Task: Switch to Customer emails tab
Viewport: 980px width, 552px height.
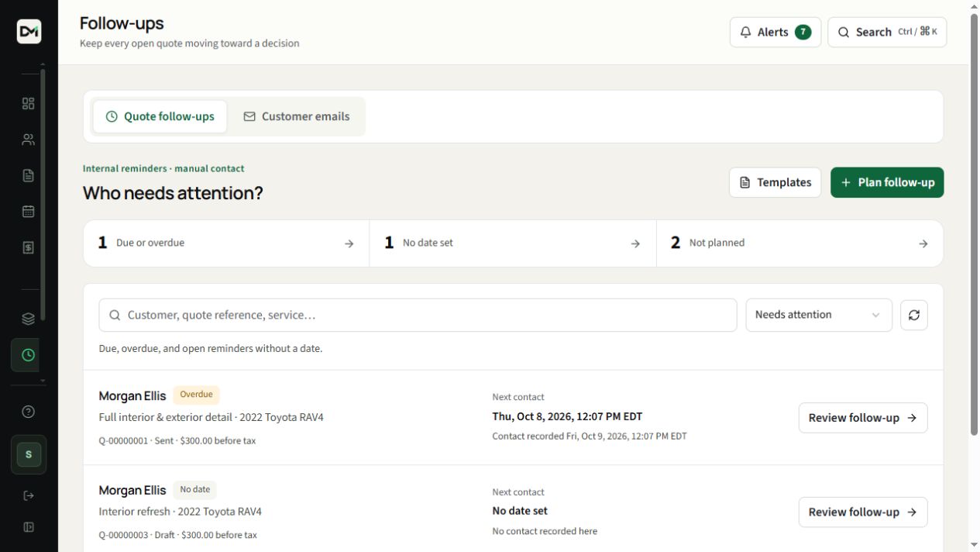Action: [x=297, y=116]
